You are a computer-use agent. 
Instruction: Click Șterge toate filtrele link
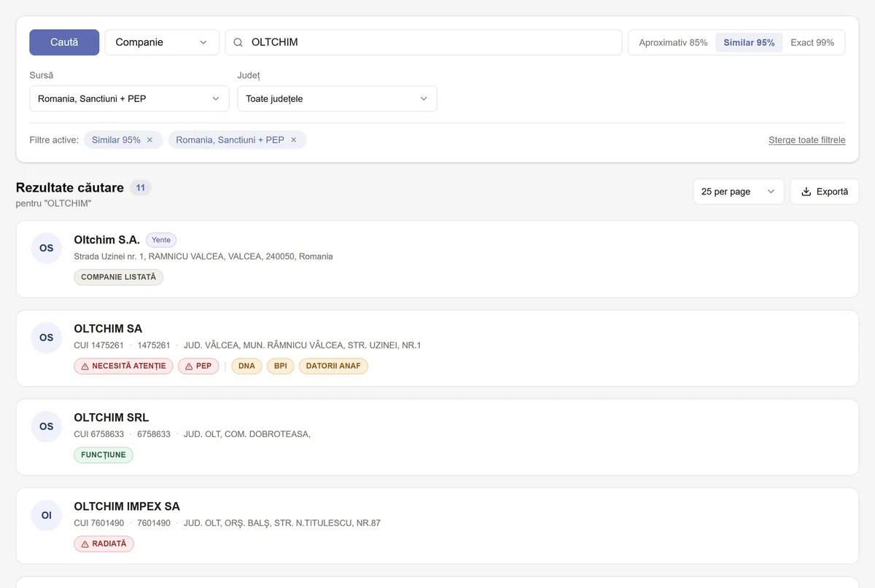pos(807,140)
